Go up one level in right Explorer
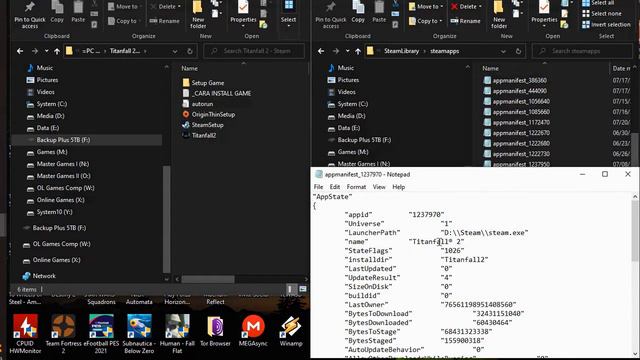Viewport: 640px width, 360px height. point(358,51)
